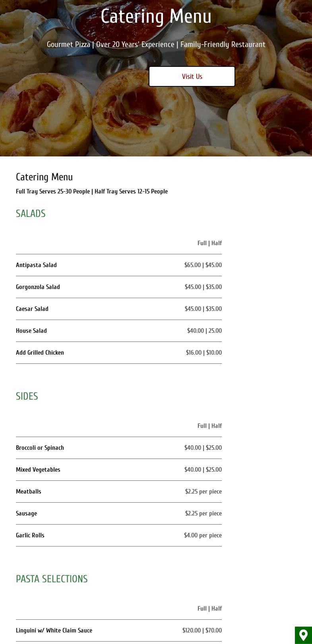Select the Garlic Rolls entry

click(30, 535)
